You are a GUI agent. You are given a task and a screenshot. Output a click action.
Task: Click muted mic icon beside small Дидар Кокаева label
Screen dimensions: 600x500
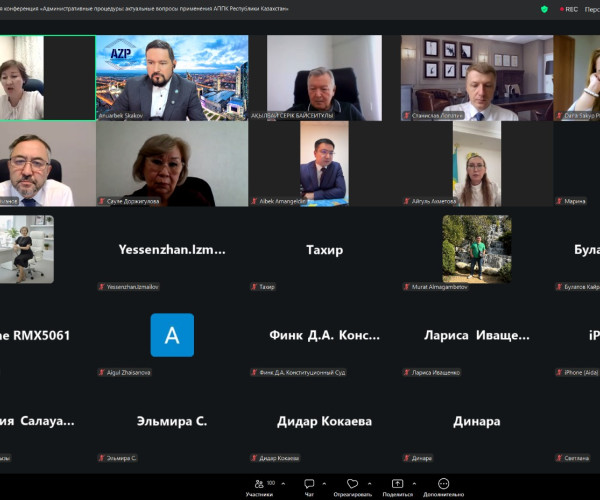pos(254,458)
